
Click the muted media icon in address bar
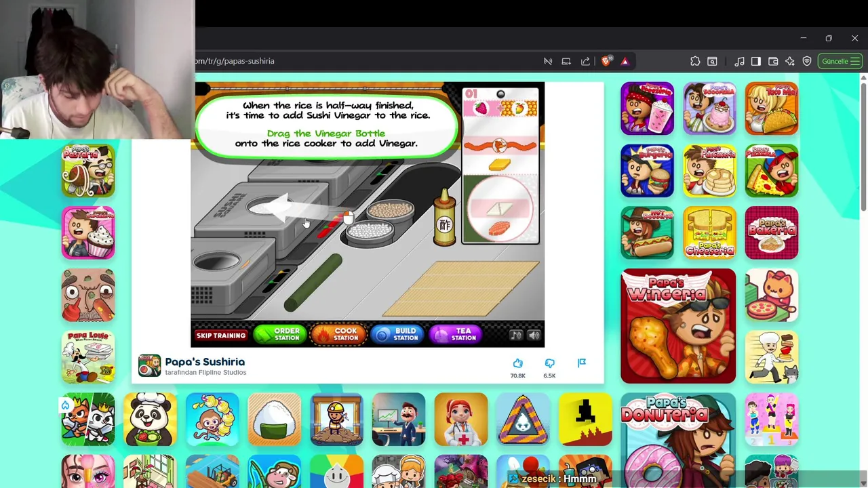tap(548, 61)
